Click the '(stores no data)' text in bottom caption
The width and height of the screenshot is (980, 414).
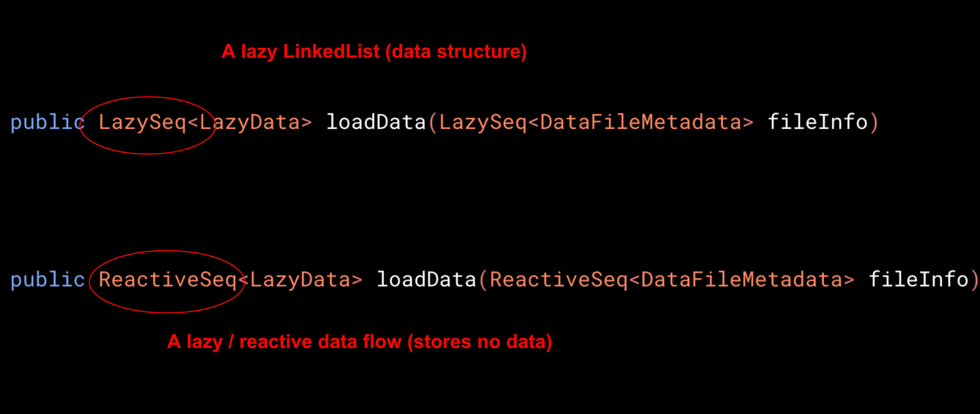pos(480,342)
